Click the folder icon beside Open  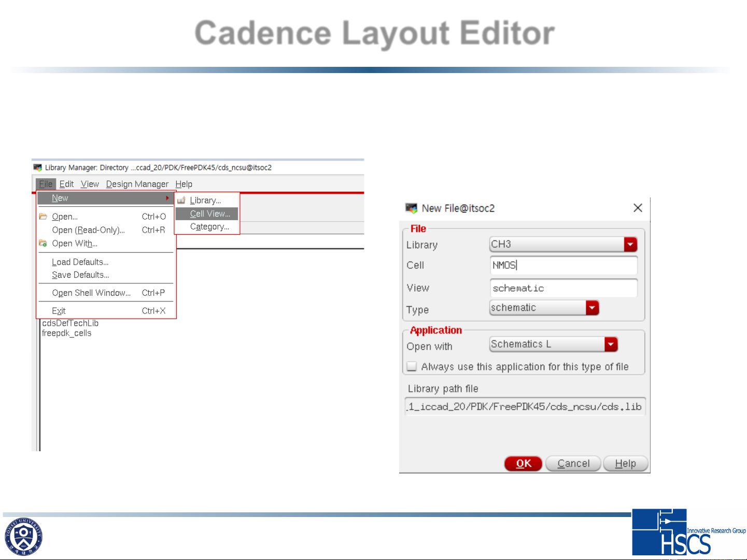43,217
